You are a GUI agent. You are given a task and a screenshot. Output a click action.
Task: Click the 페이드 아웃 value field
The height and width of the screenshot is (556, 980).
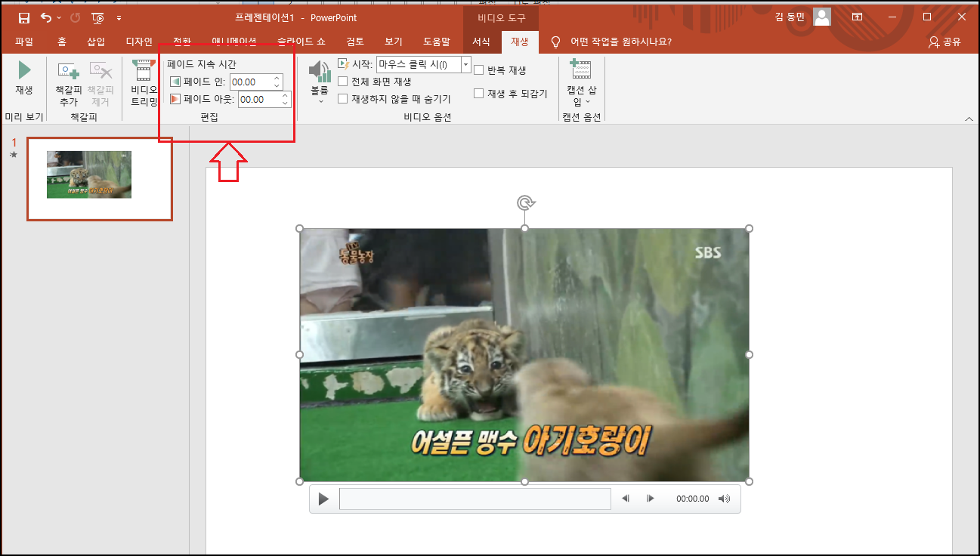tap(259, 99)
